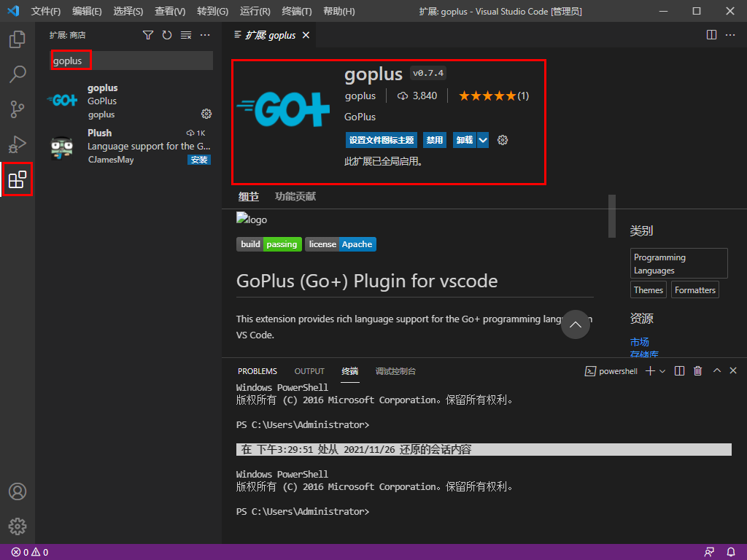Click the five-star rating on goplus

pyautogui.click(x=494, y=96)
